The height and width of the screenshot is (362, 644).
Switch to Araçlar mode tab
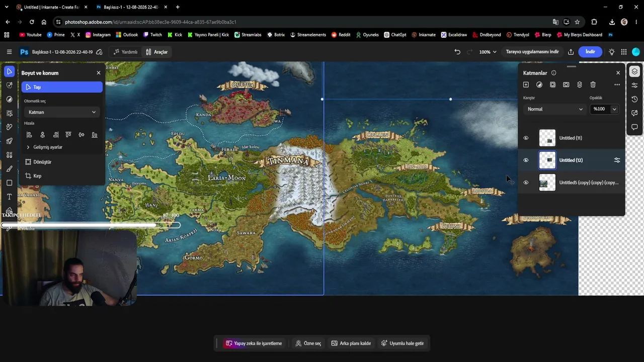156,52
